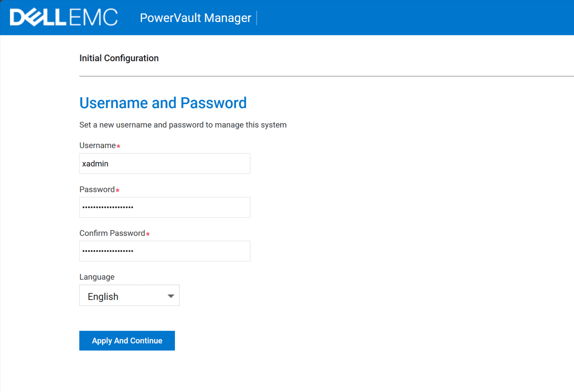Select the Password input field
Screen dimensions: 574x392
pos(164,207)
